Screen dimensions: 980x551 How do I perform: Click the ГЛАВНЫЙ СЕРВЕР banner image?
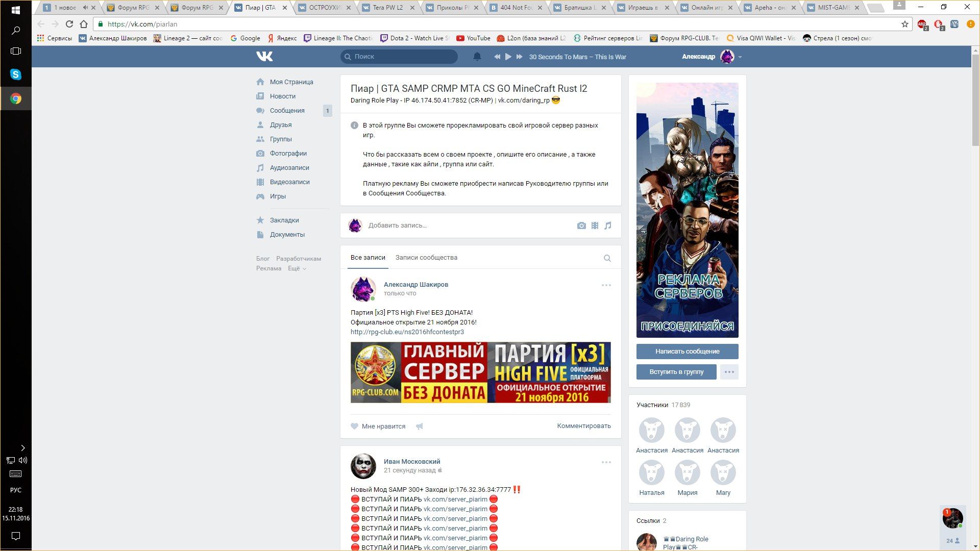[480, 372]
